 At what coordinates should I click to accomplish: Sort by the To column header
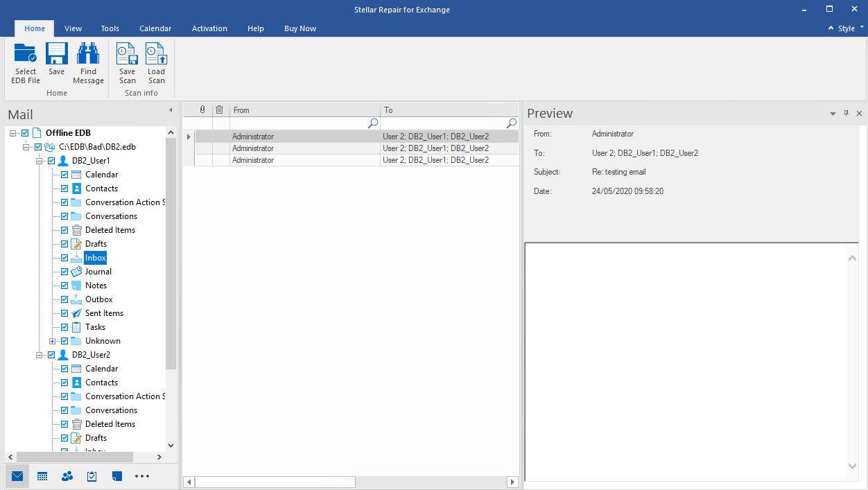pyautogui.click(x=449, y=110)
